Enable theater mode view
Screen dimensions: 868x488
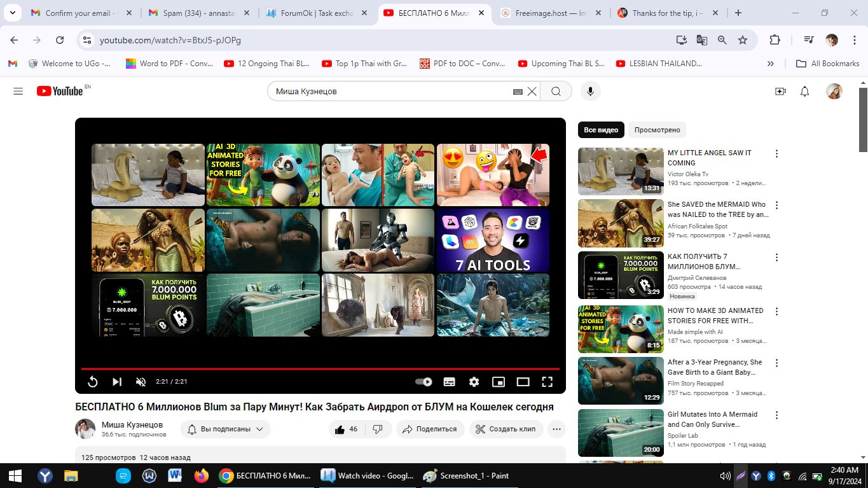tap(523, 382)
